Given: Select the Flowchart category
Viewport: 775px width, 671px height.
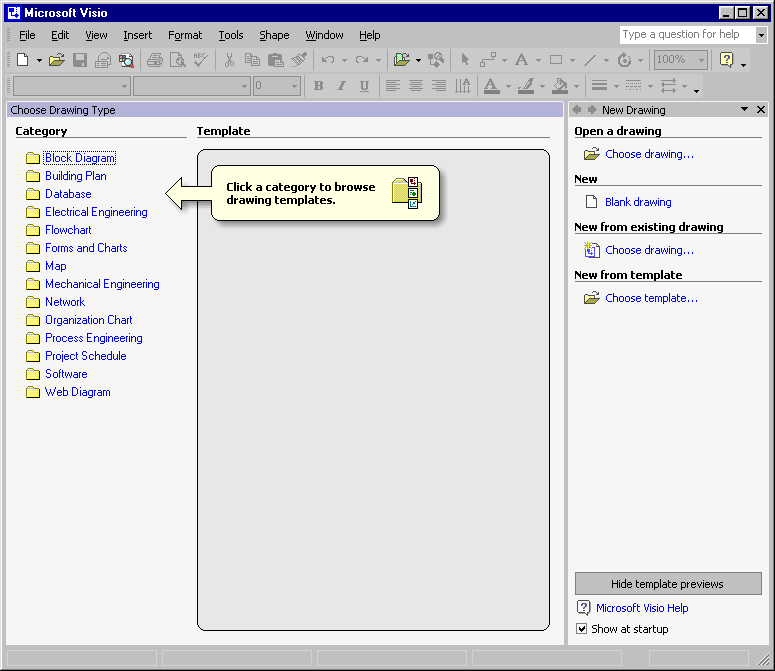Looking at the screenshot, I should tap(68, 230).
